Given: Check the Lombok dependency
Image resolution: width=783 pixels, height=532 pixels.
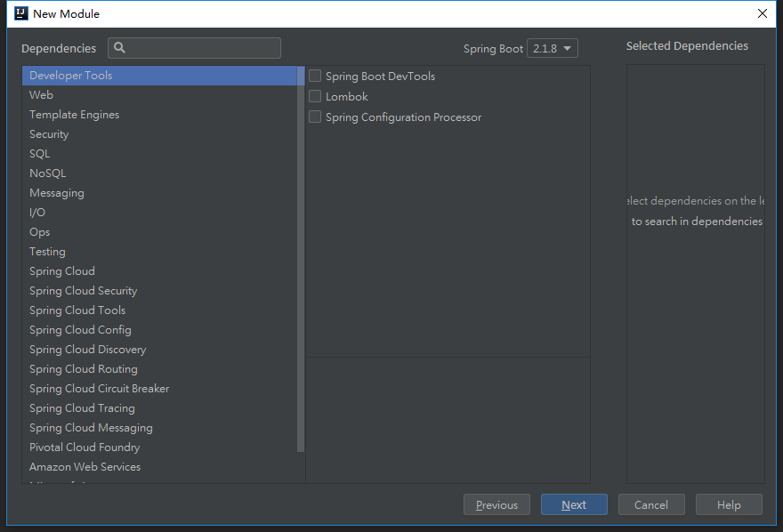Looking at the screenshot, I should coord(315,96).
